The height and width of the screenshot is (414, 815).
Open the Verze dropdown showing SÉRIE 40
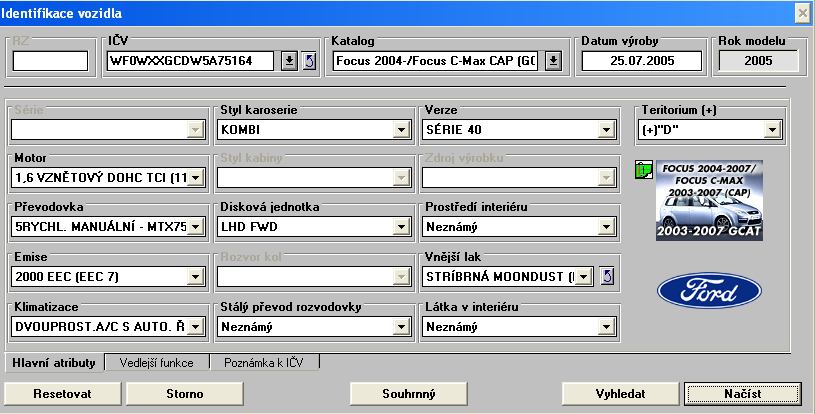click(x=604, y=130)
